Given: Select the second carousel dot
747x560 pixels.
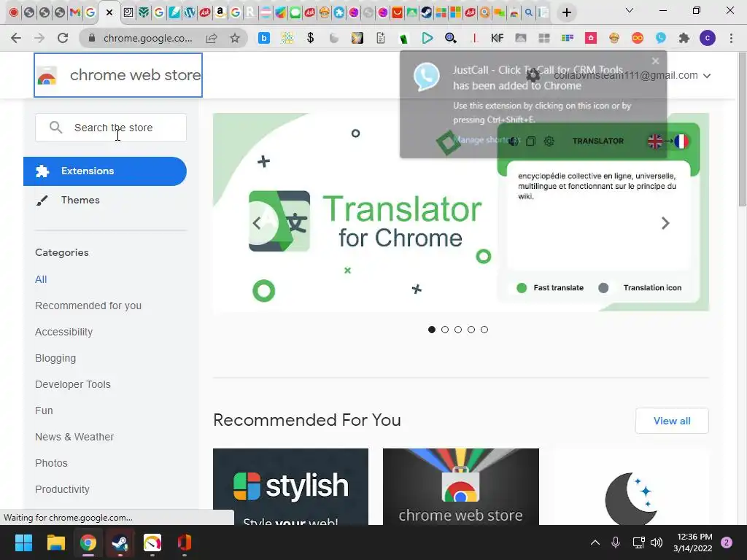Looking at the screenshot, I should pos(445,330).
